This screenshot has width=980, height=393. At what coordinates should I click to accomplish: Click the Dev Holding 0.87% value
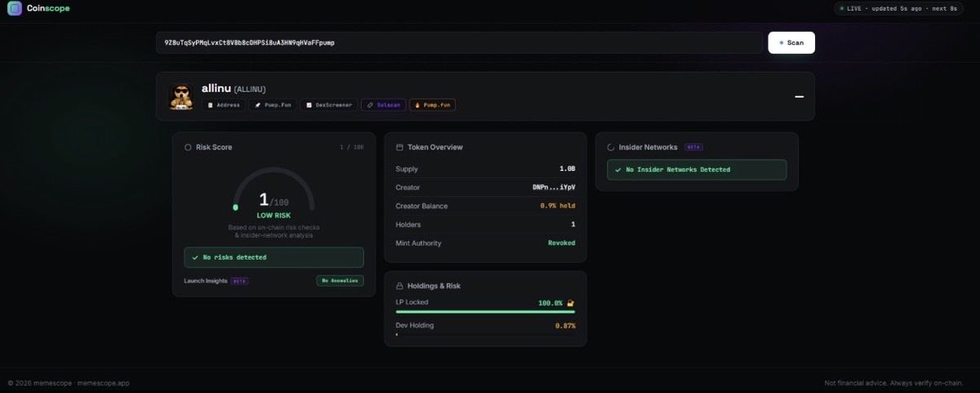pos(564,325)
